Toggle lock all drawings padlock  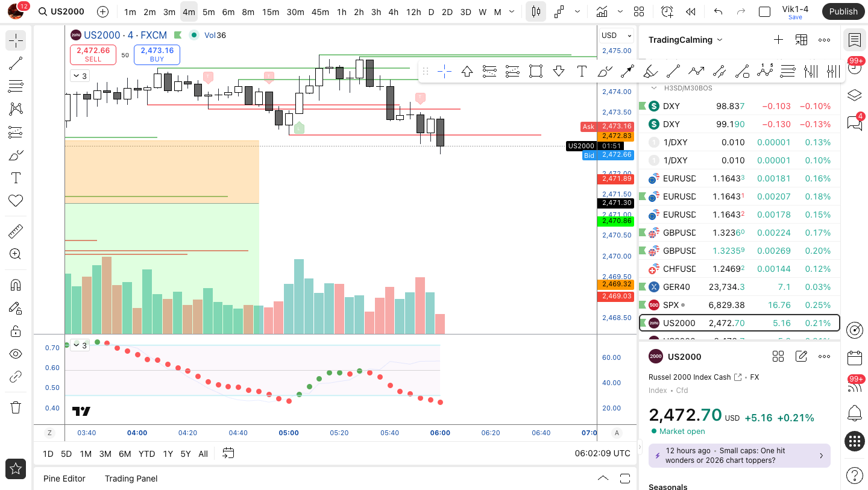pos(16,331)
